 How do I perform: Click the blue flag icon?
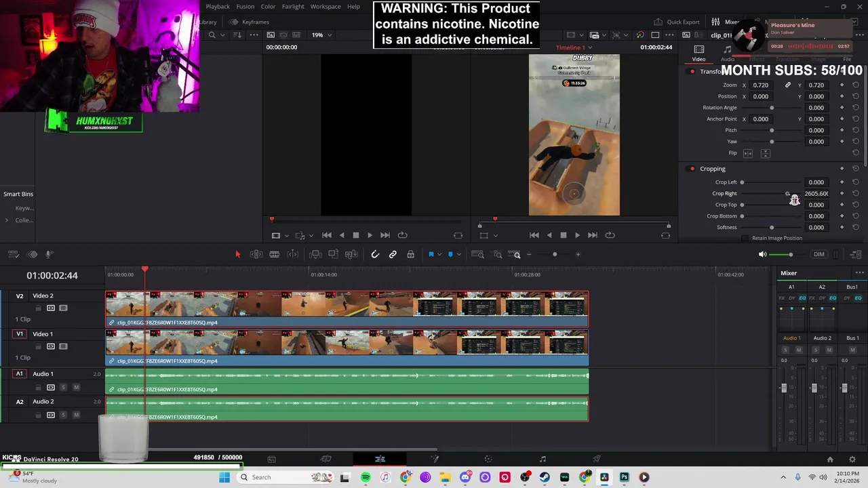tap(431, 254)
